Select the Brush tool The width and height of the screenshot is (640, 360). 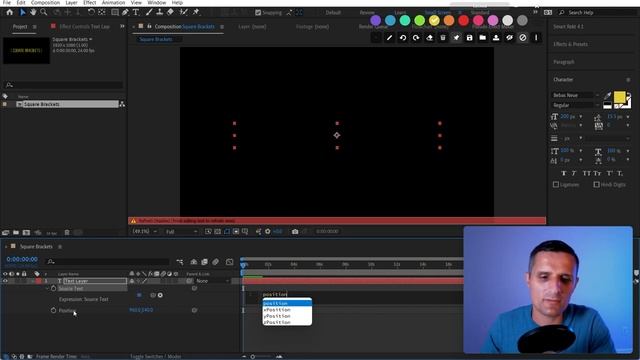(x=149, y=12)
